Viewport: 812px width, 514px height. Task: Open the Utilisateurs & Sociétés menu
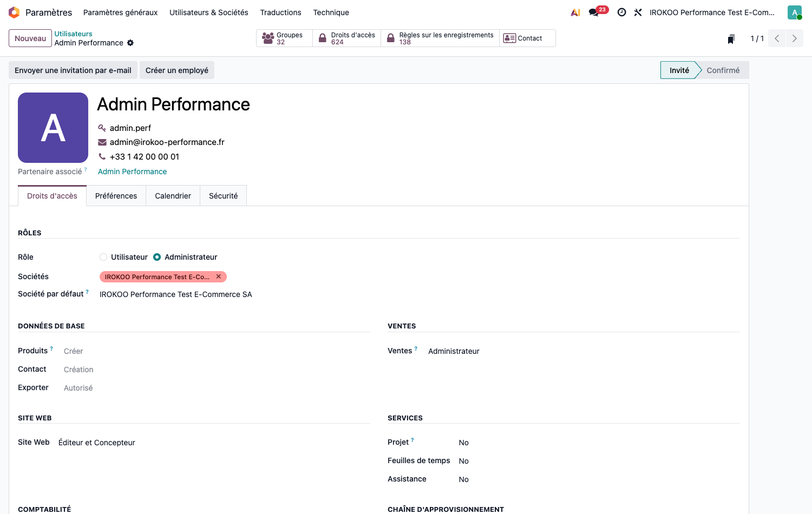(209, 12)
